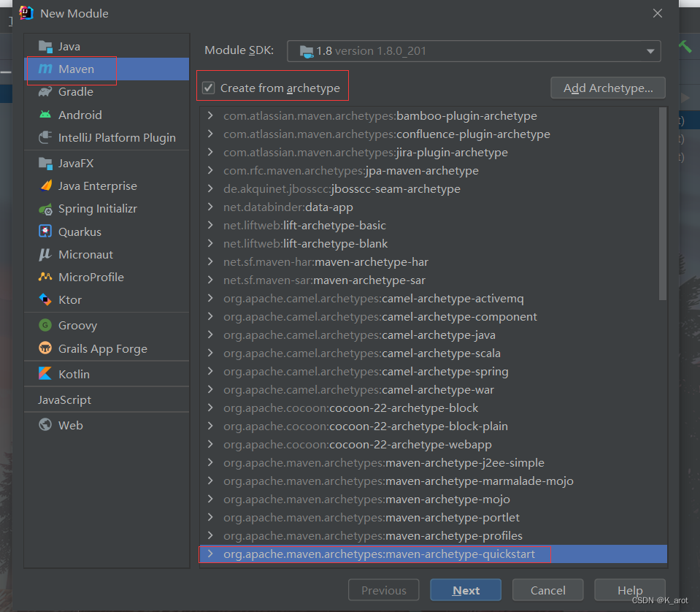
Task: Click the IntelliJ logo in title bar
Action: click(x=26, y=13)
